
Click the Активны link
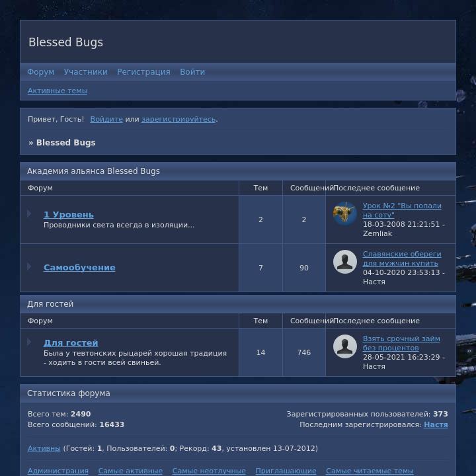44,448
